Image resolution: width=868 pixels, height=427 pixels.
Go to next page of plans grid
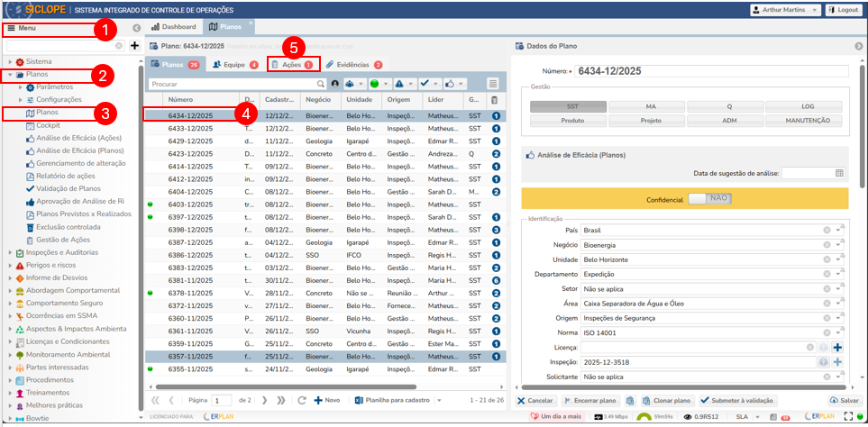tap(266, 400)
